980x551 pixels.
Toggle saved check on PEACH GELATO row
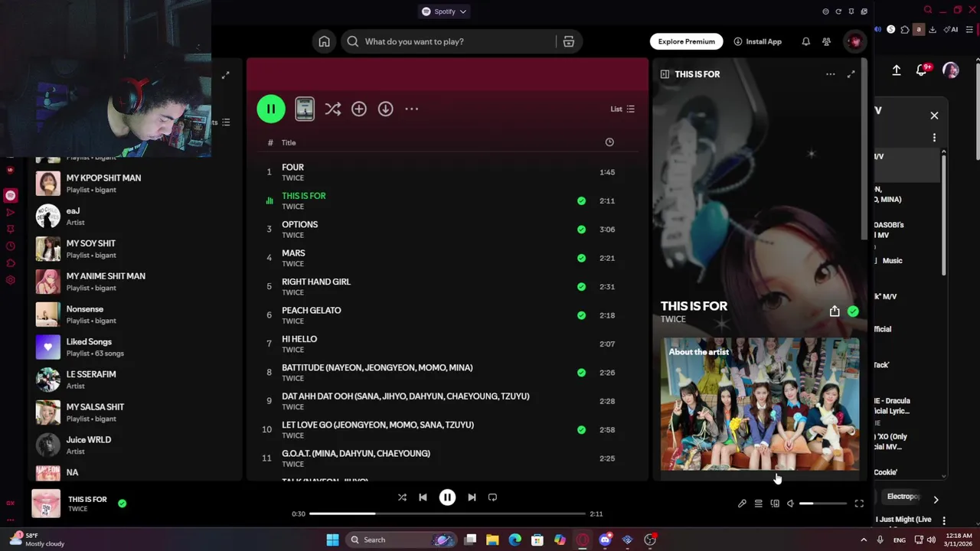581,315
